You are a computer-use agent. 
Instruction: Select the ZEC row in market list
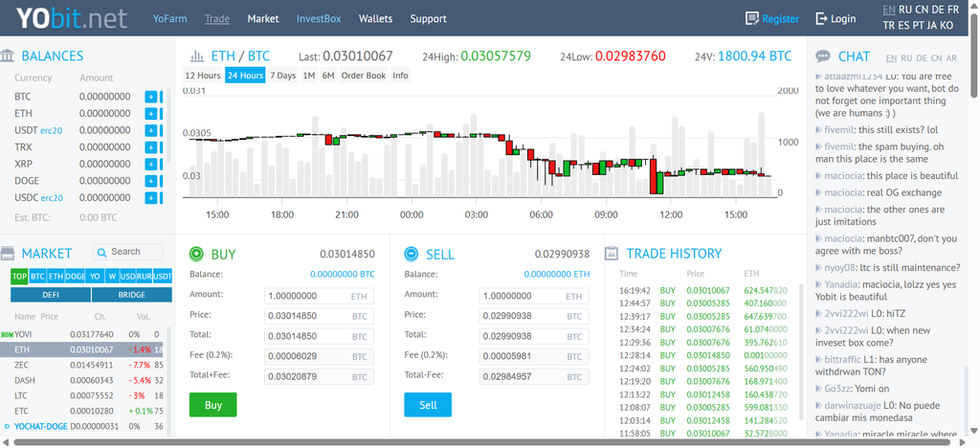pos(83,365)
